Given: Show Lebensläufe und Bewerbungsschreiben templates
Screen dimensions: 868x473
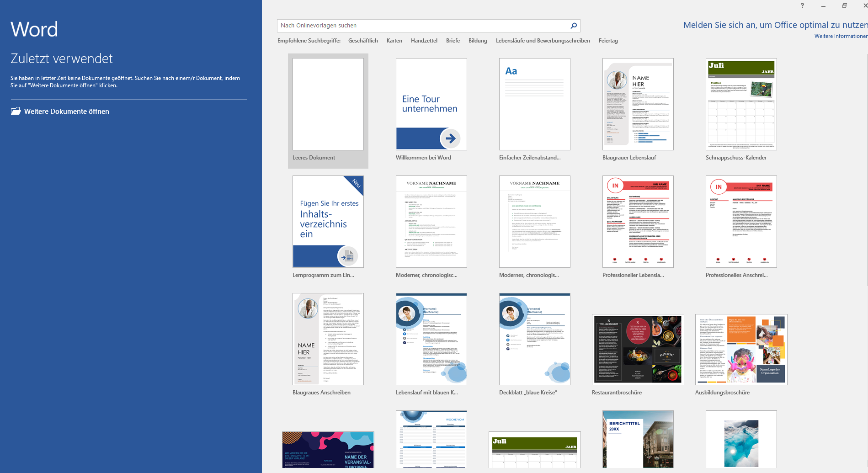Looking at the screenshot, I should [x=543, y=40].
